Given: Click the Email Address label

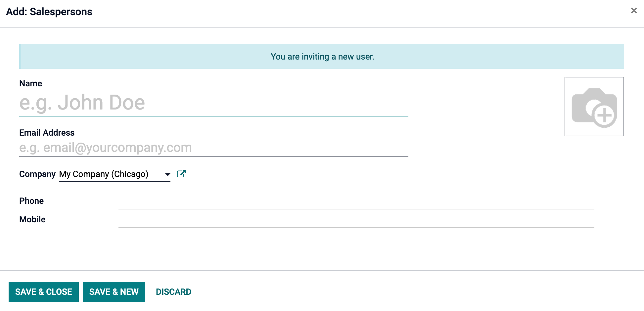Looking at the screenshot, I should pyautogui.click(x=47, y=133).
